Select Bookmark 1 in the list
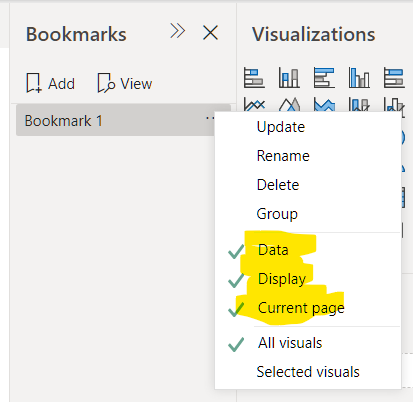413x402 pixels. click(115, 120)
